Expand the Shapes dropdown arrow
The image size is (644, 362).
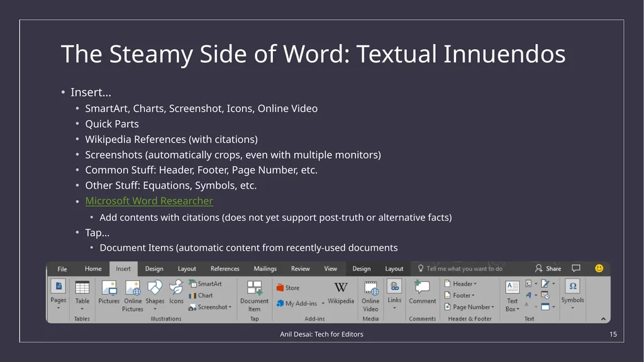pos(155,309)
